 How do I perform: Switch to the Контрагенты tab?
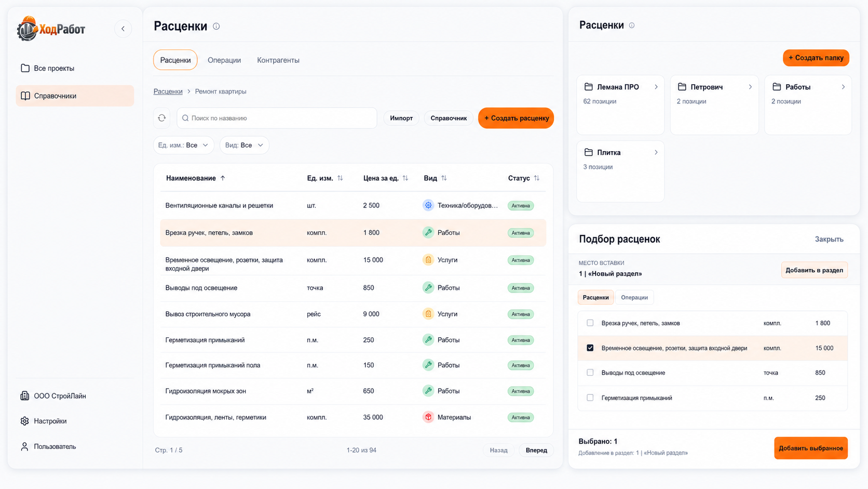pos(278,60)
